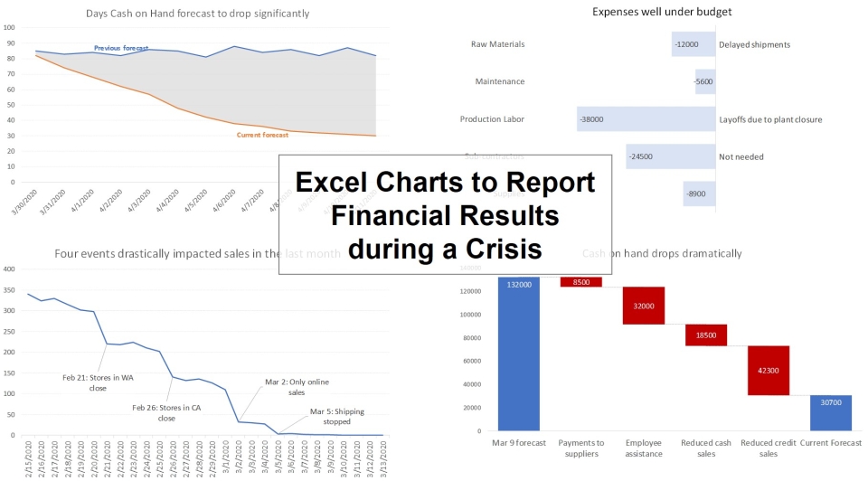This screenshot has width=868, height=481.
Task: Select the 'Previous forecast' line label
Action: pyautogui.click(x=121, y=48)
